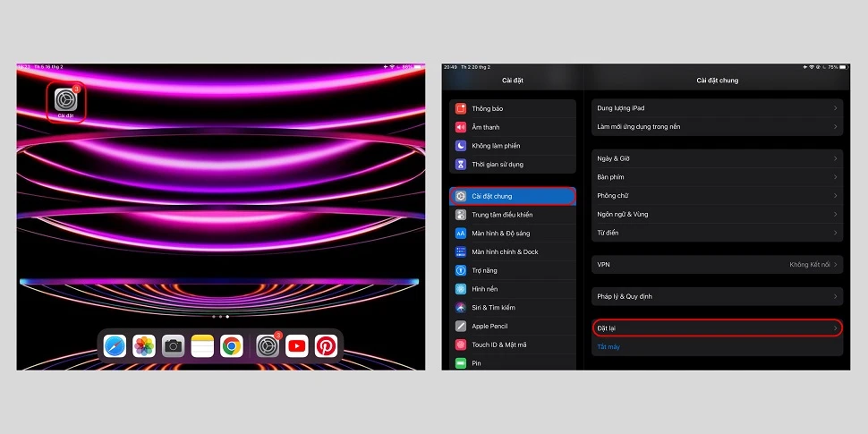Tap Đặt lại reset option
Screen dimensions: 868x434
coord(718,328)
